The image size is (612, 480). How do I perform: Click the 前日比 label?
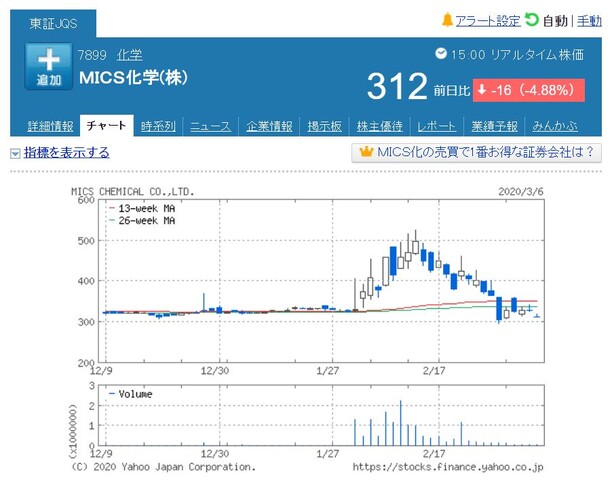[452, 91]
